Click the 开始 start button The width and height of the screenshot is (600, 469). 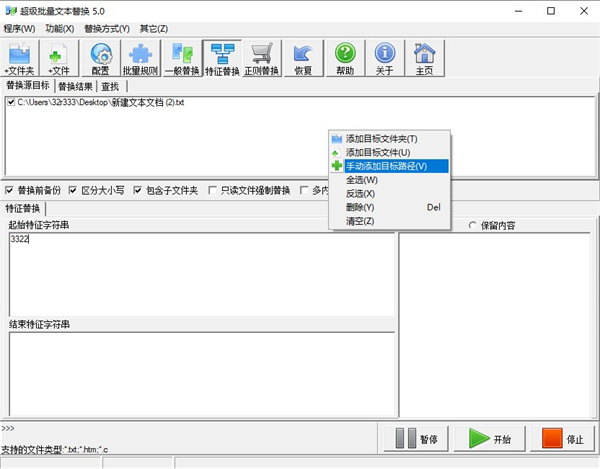click(x=489, y=439)
